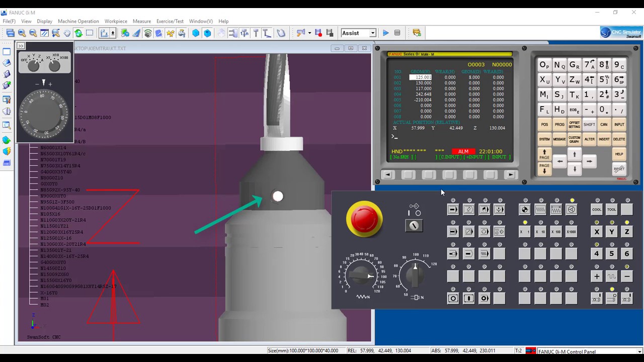Click the rapid traverse wave button
The width and height of the screenshot is (644, 362).
coord(612,276)
